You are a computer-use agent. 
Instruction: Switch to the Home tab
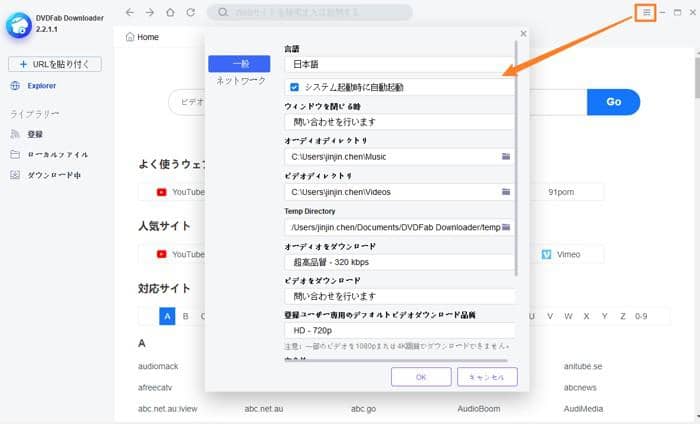coord(142,37)
